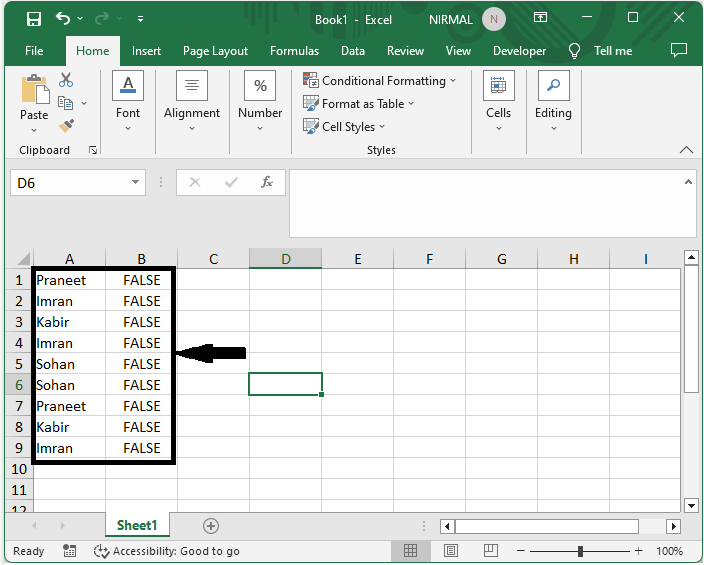
Task: Click the Enter checkmark in formula bar
Action: 231,182
